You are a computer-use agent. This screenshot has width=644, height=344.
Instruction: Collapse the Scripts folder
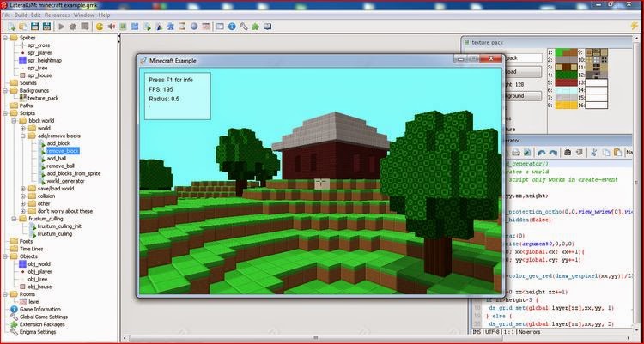5,113
